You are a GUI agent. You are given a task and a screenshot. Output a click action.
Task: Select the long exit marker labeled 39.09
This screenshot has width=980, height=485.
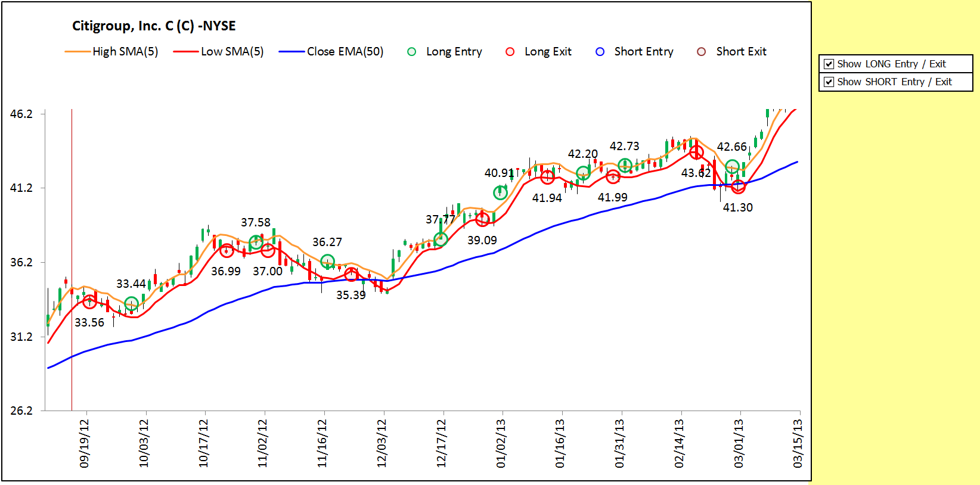point(482,219)
